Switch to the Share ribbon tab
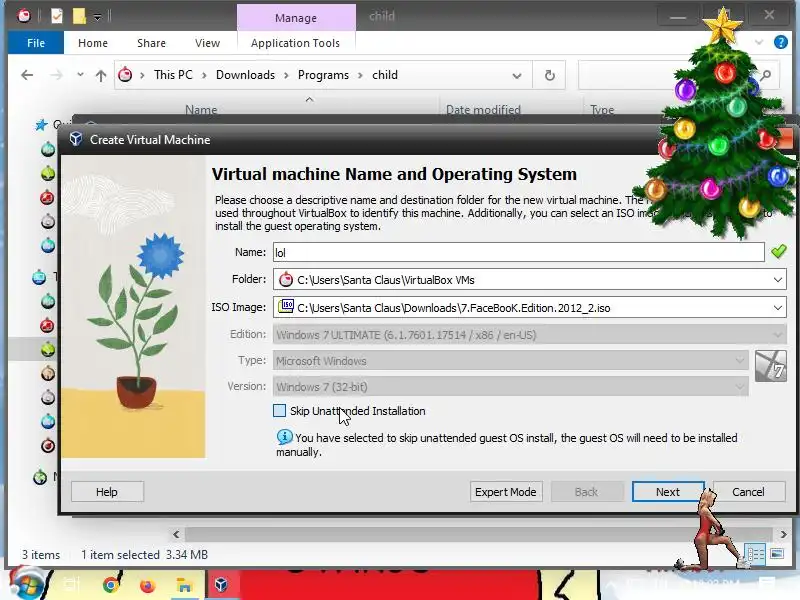The width and height of the screenshot is (800, 600). [152, 43]
